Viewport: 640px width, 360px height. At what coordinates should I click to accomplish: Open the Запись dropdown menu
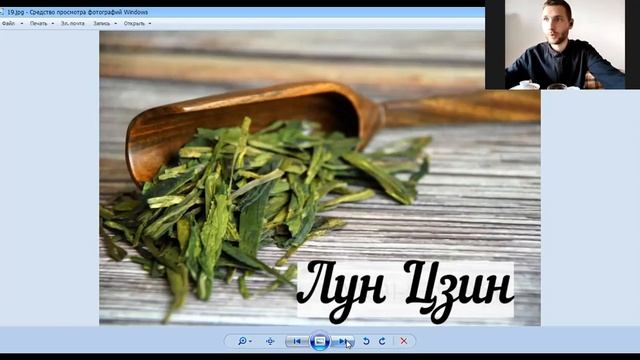[x=105, y=24]
